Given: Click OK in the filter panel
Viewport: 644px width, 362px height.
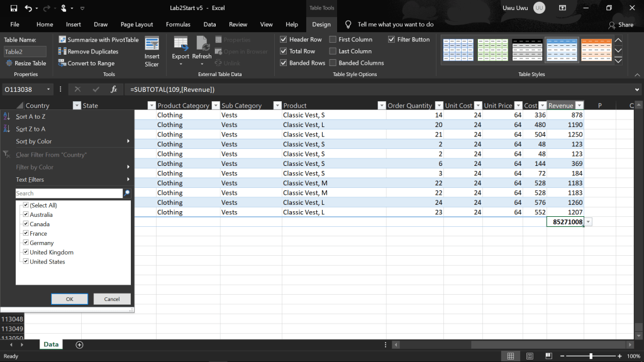Looking at the screenshot, I should (x=69, y=299).
